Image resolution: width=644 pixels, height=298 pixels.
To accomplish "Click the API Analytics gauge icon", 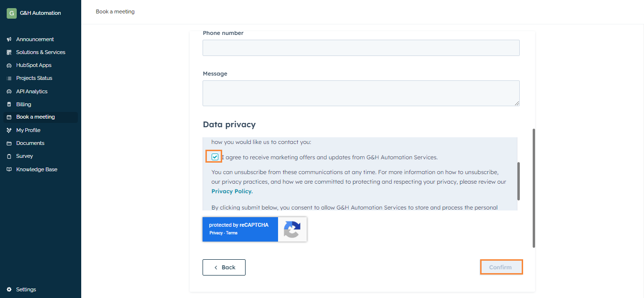I will [x=9, y=91].
